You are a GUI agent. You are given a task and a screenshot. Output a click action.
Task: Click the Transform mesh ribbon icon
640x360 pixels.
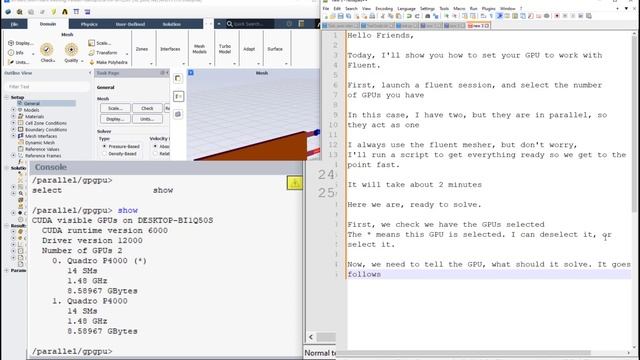click(x=92, y=53)
